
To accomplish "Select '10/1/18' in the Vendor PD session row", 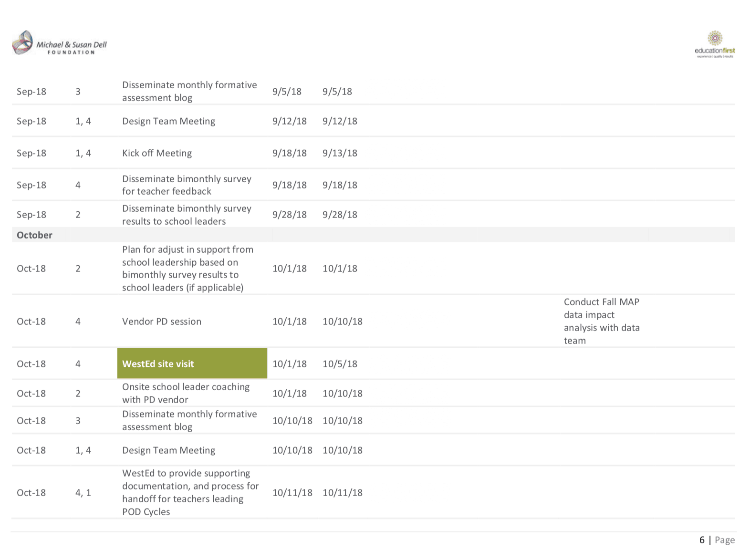I will point(290,321).
